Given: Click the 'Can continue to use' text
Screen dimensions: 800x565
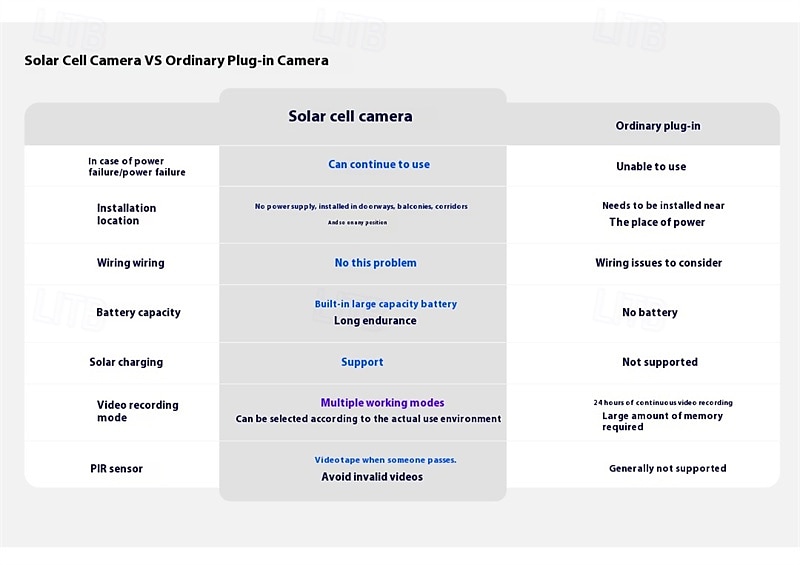Looking at the screenshot, I should [379, 164].
